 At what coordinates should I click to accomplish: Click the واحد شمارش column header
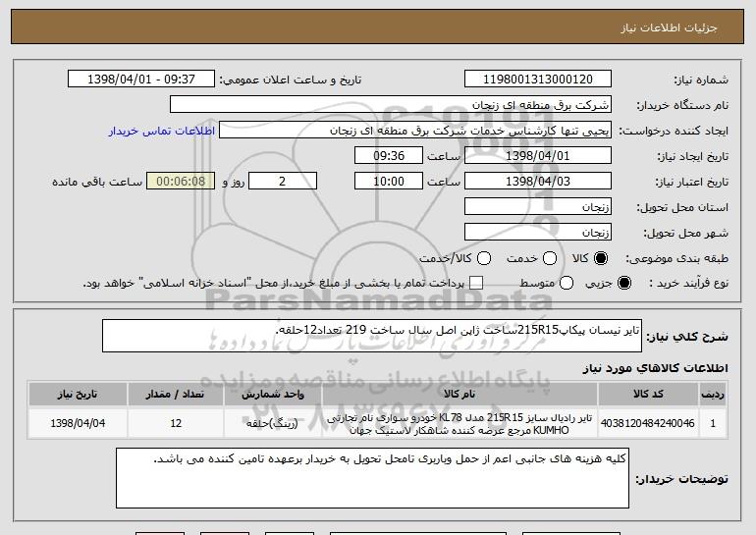[273, 395]
